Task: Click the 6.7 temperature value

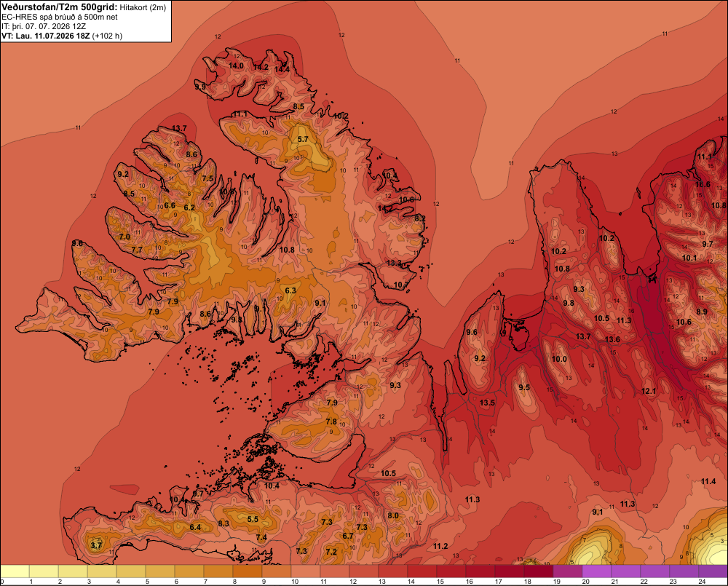Action: (x=348, y=536)
